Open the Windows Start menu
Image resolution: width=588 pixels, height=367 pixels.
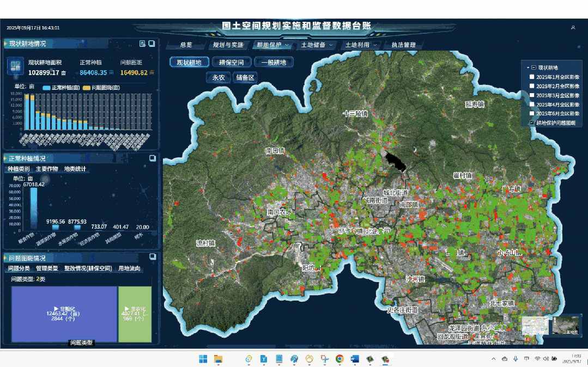[203, 359]
